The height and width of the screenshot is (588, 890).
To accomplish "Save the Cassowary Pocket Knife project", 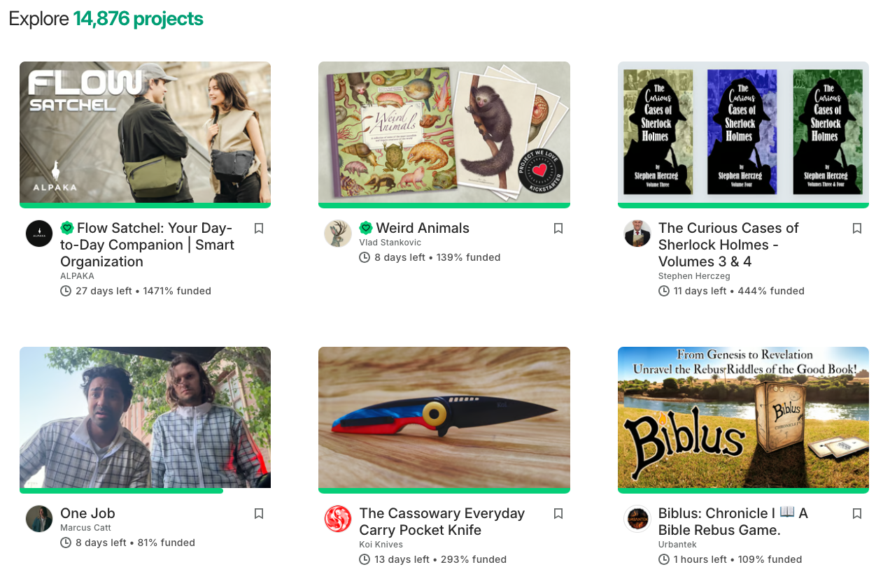I will [558, 512].
